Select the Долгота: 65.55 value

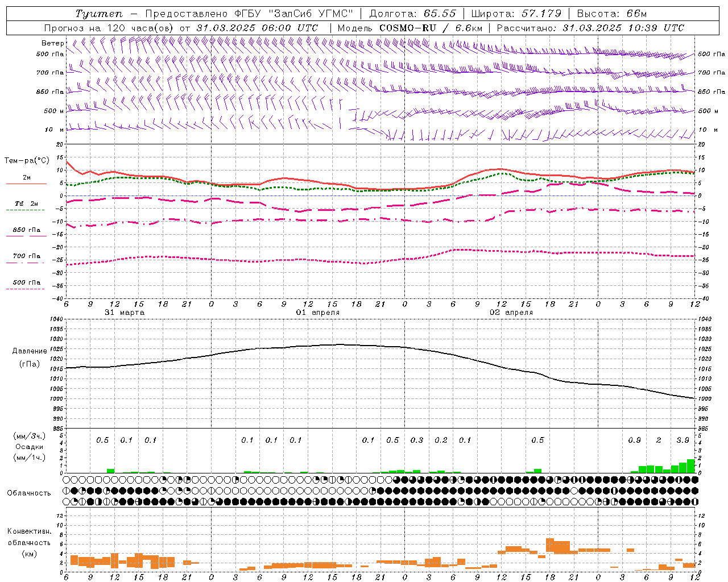click(x=413, y=14)
